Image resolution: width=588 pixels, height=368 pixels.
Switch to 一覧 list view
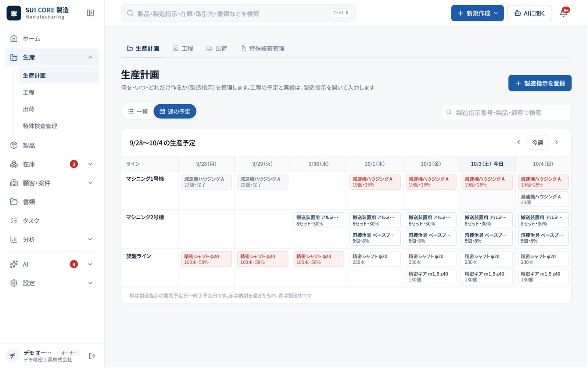click(x=138, y=112)
